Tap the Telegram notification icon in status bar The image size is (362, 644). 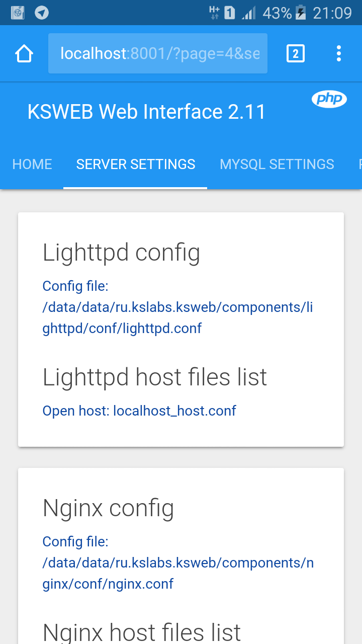click(42, 13)
